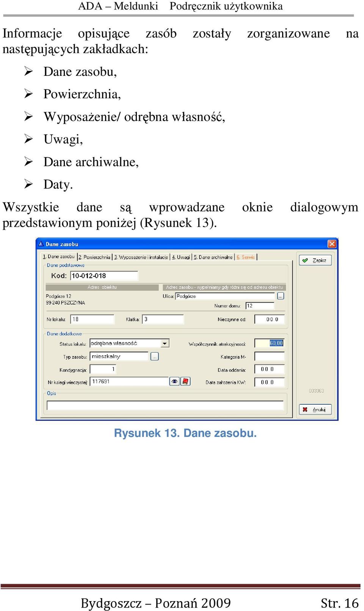Click the page header 'ADA – Meldunki'
The image size is (364, 611).
(118, 6)
